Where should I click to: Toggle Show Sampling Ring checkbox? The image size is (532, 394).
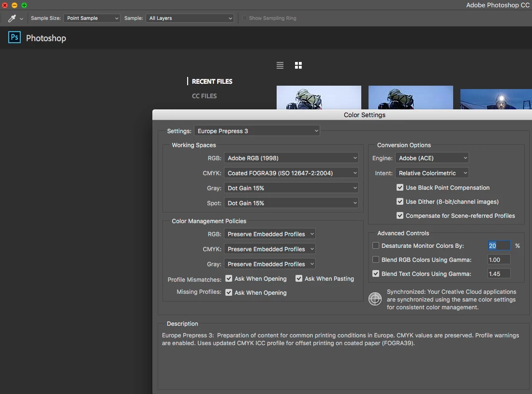pos(245,18)
